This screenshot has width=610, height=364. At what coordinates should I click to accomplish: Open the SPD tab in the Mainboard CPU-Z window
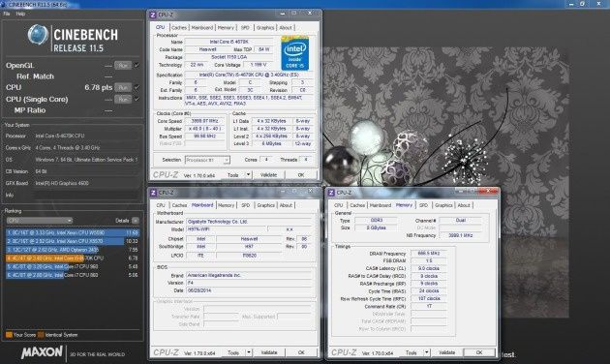(x=246, y=205)
